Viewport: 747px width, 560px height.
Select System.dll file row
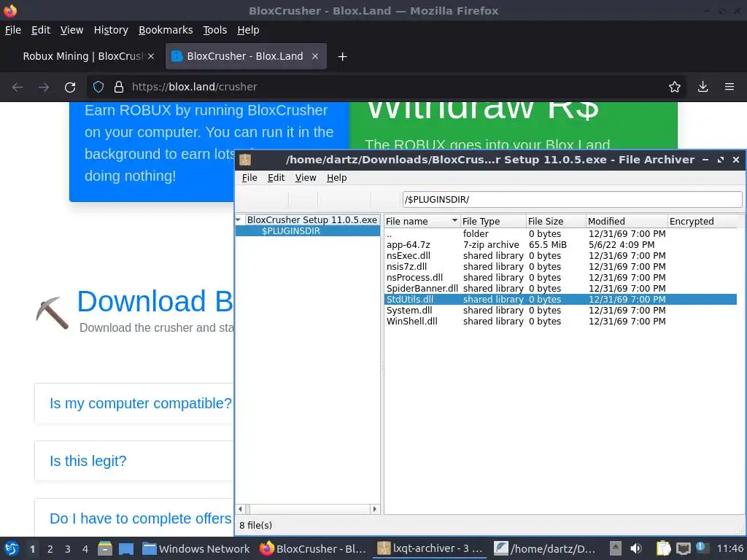point(560,311)
